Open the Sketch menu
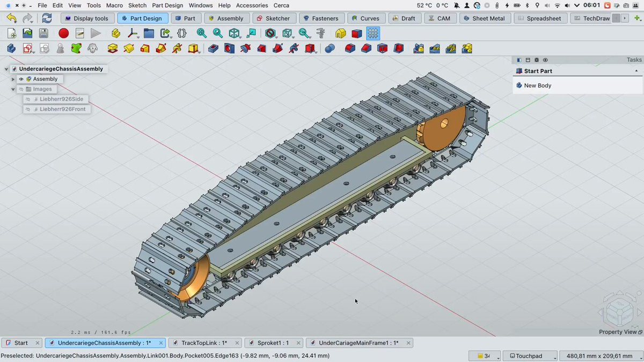Image resolution: width=644 pixels, height=362 pixels. click(137, 5)
